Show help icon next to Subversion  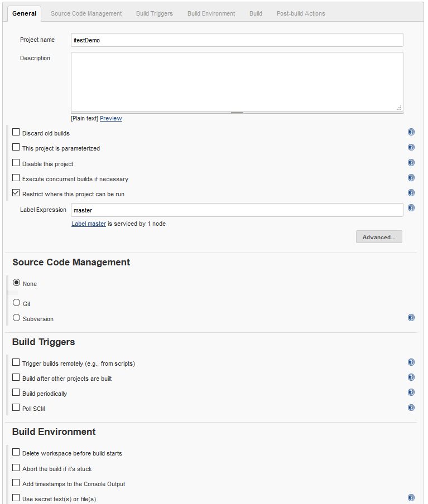[411, 318]
